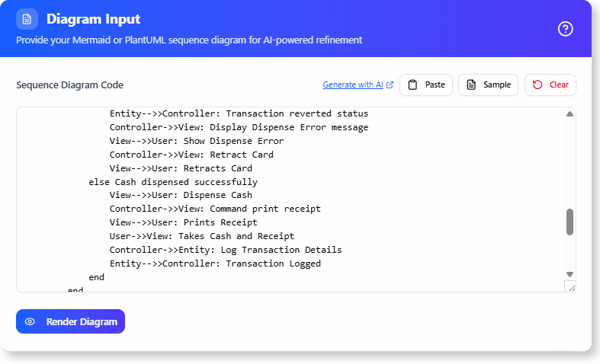Place cursor on "else Cash dispensed successfully" line
The width and height of the screenshot is (600, 364).
[173, 182]
